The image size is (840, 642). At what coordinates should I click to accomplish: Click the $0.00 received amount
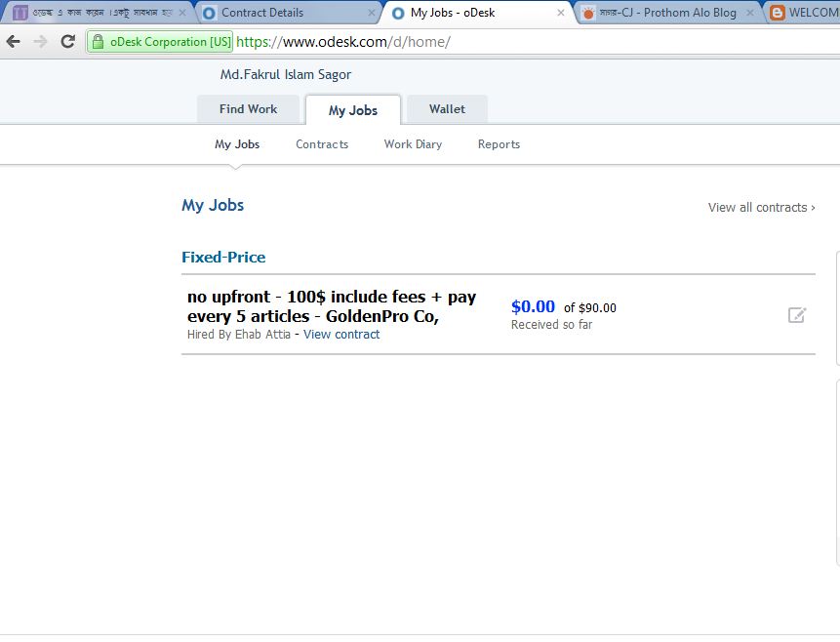coord(533,306)
